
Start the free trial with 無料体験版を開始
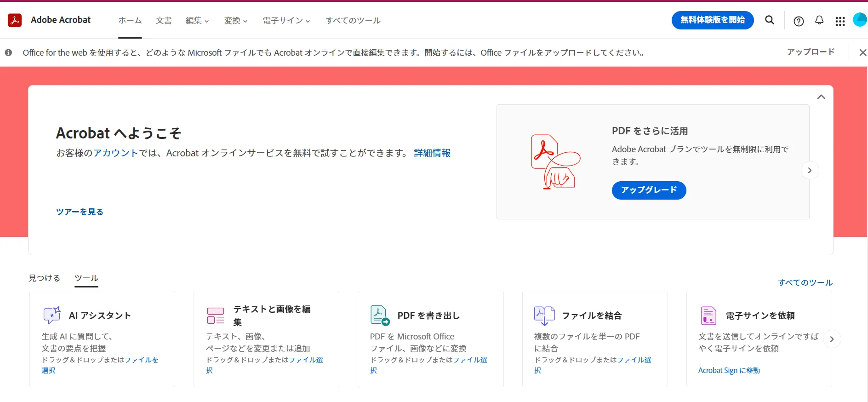(x=713, y=20)
